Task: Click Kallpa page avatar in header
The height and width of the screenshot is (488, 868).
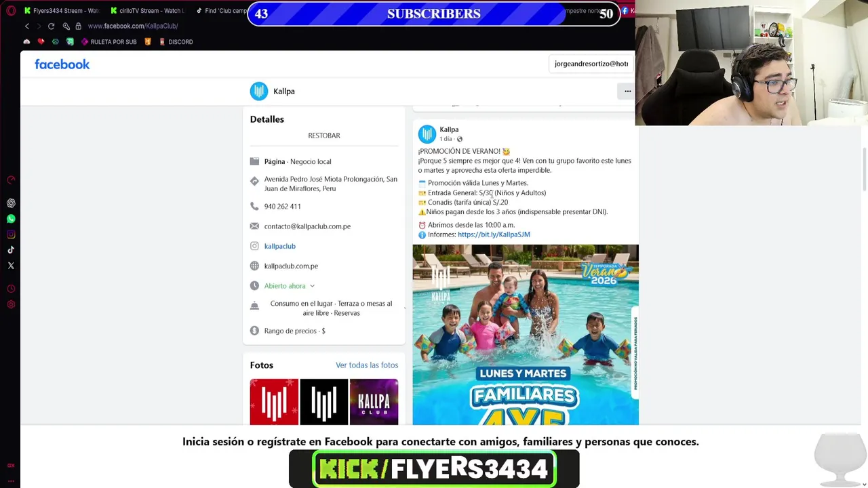Action: (x=259, y=91)
